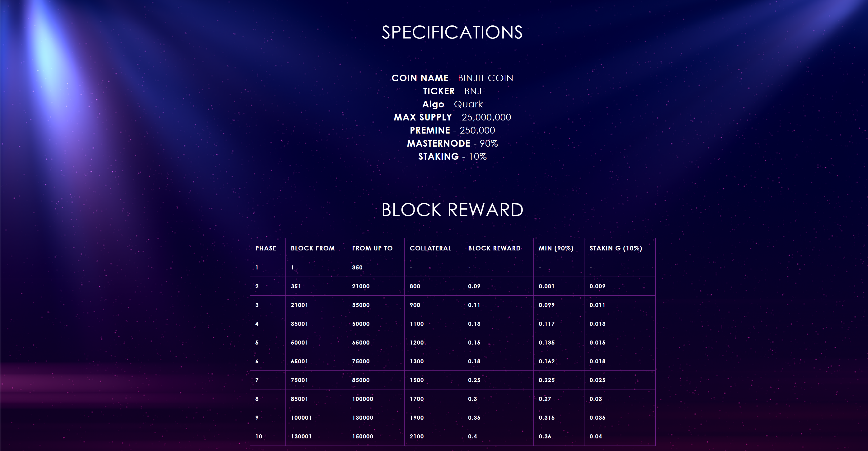Select the MIN (90%) column header
This screenshot has height=451, width=868.
click(x=556, y=248)
